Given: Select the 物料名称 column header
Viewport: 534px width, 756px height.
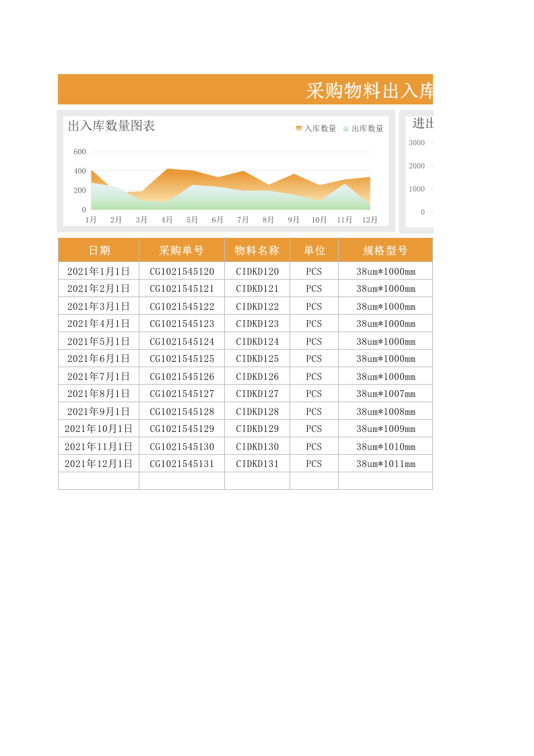Looking at the screenshot, I should pyautogui.click(x=257, y=250).
